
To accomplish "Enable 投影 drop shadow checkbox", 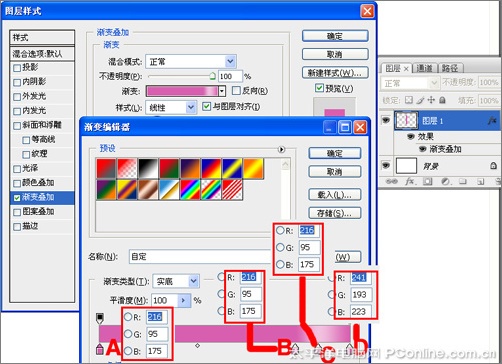I will click(x=17, y=68).
